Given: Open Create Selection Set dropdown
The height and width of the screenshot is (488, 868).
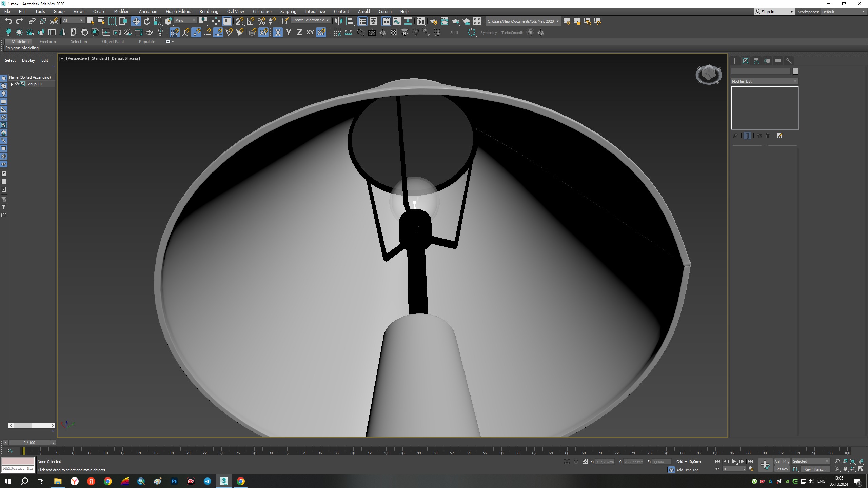Looking at the screenshot, I should point(310,20).
